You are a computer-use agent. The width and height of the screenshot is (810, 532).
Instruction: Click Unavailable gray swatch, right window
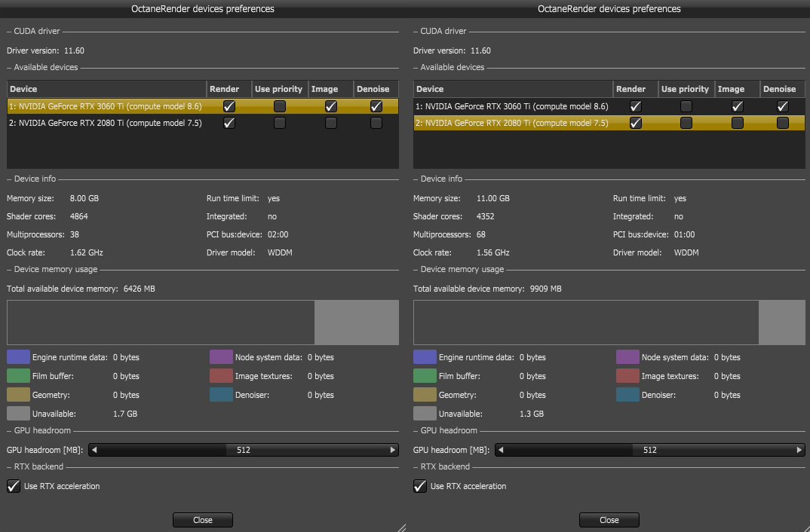(x=425, y=414)
